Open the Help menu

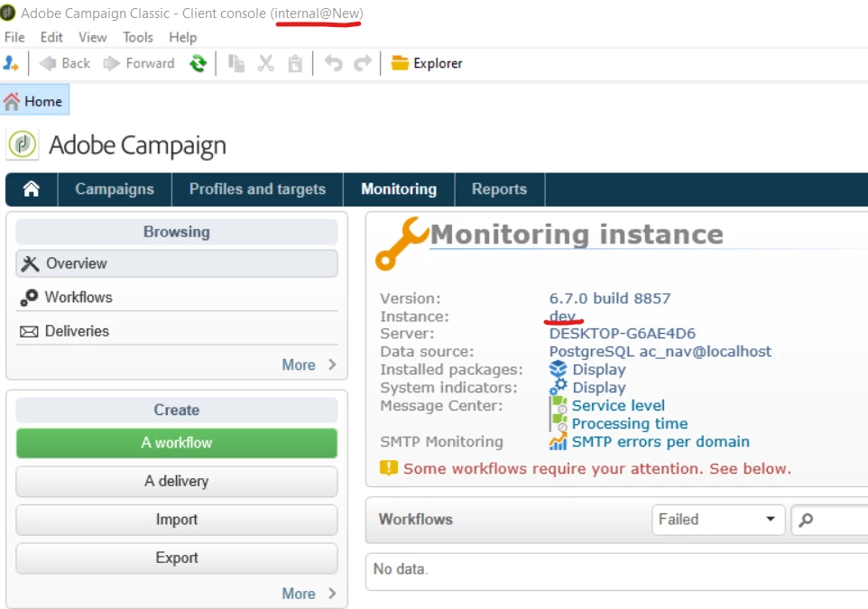pos(182,37)
